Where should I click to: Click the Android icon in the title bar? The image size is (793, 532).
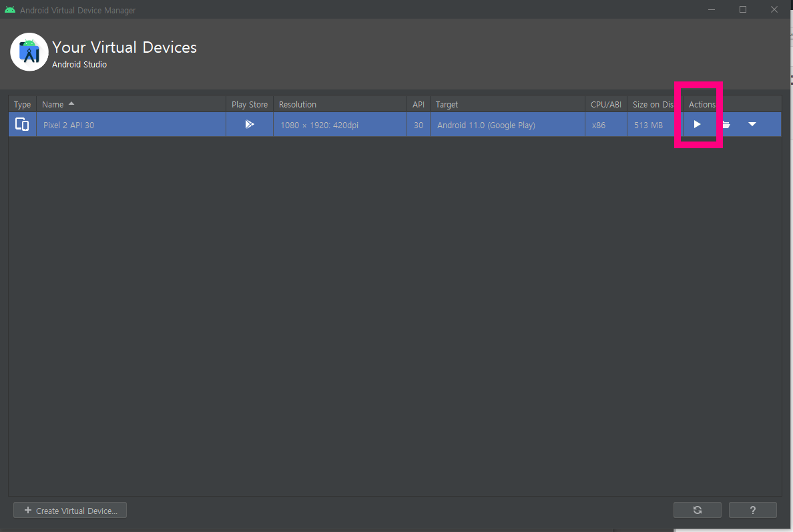[9, 9]
